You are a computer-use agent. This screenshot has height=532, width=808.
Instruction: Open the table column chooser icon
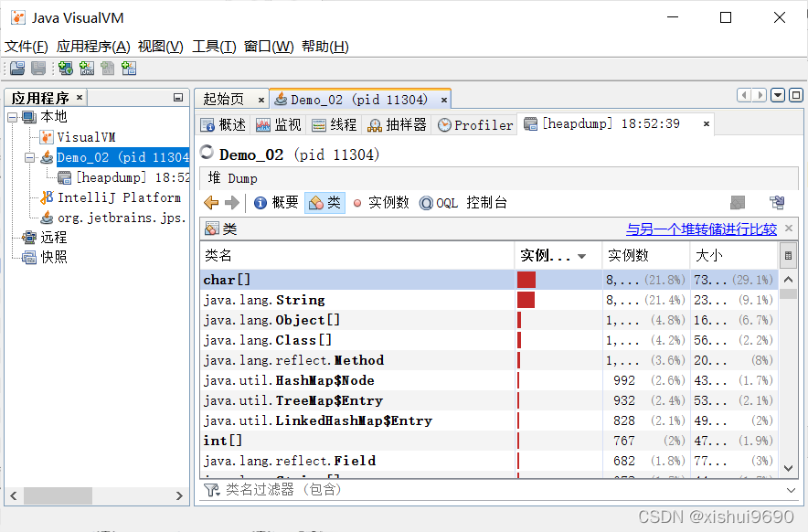(x=788, y=255)
